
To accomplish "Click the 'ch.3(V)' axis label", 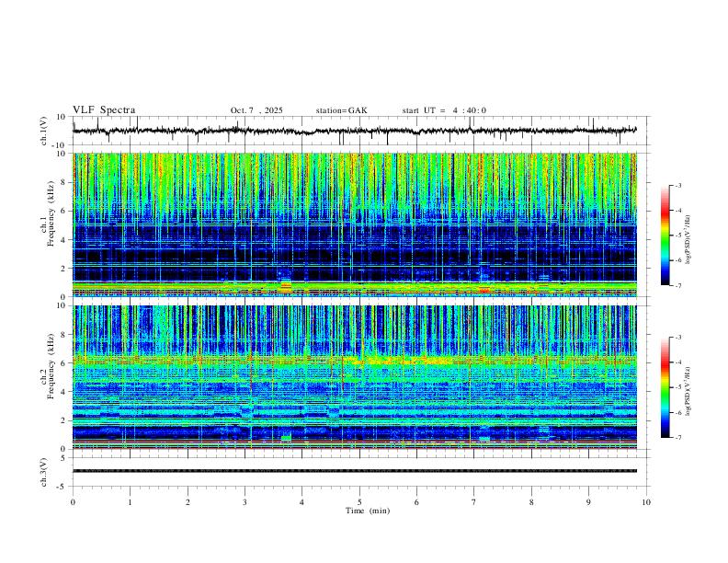I will pyautogui.click(x=44, y=472).
